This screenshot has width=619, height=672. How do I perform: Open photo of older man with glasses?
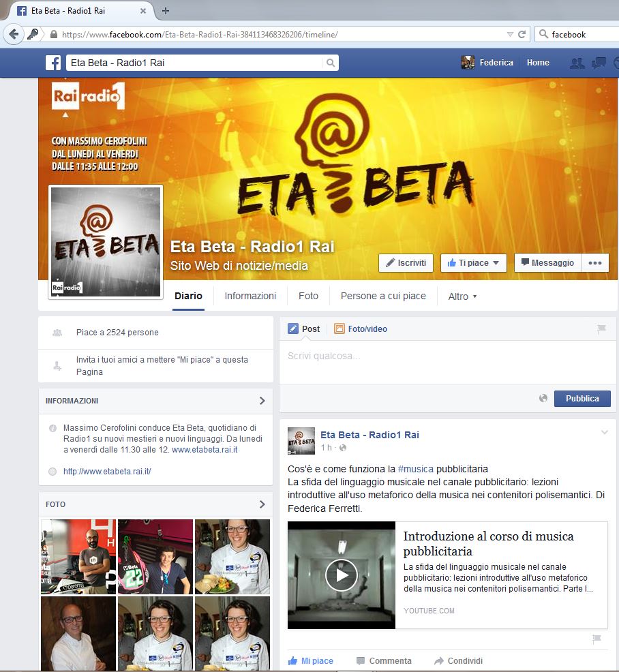(x=78, y=633)
